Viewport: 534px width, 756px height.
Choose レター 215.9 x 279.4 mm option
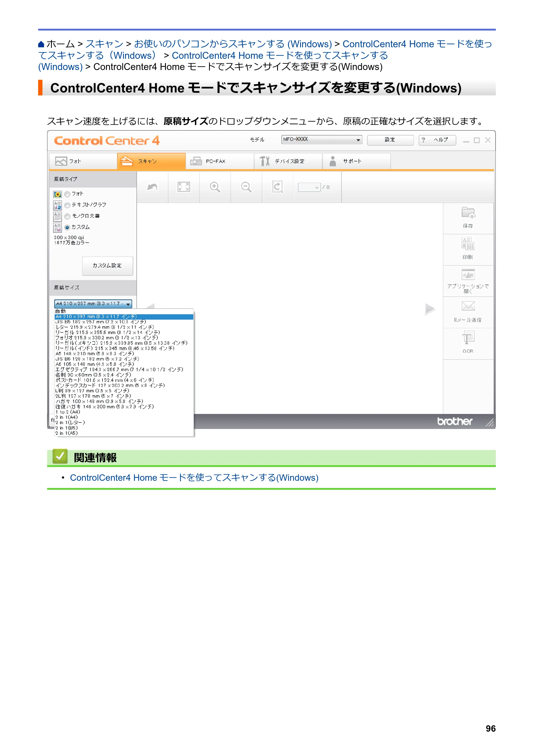[124, 327]
